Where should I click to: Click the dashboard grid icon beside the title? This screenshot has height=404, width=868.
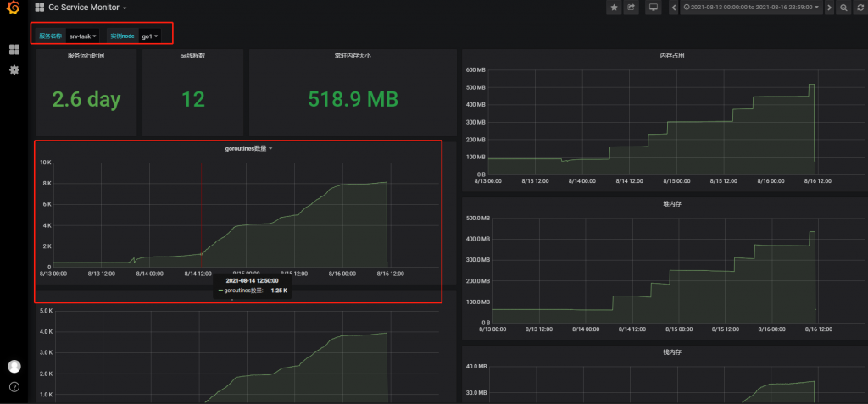coord(39,8)
